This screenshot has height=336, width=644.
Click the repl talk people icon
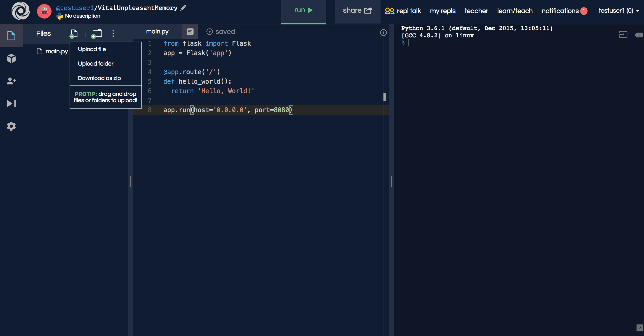[x=389, y=11]
